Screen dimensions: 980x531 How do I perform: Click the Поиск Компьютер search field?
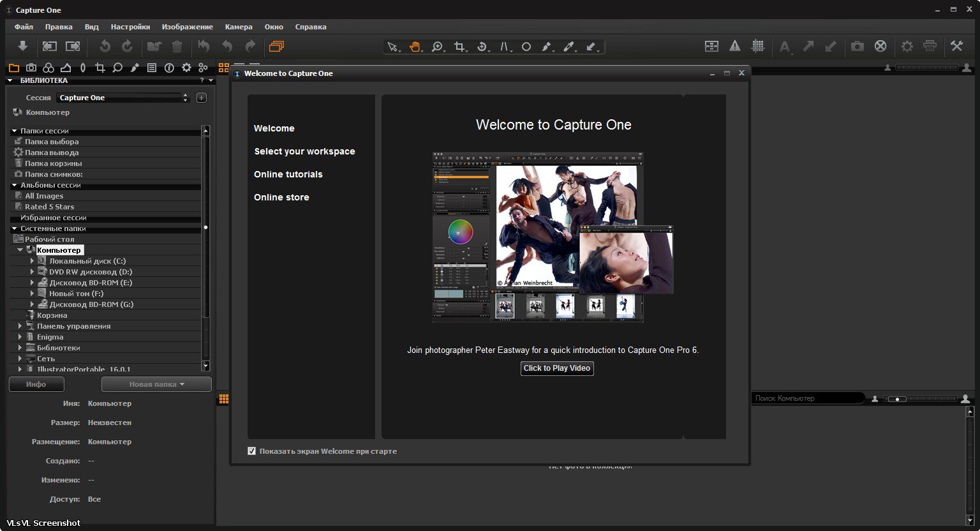pos(808,398)
